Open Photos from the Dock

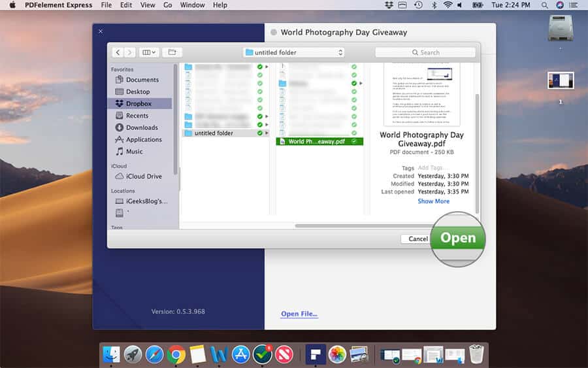click(x=337, y=354)
